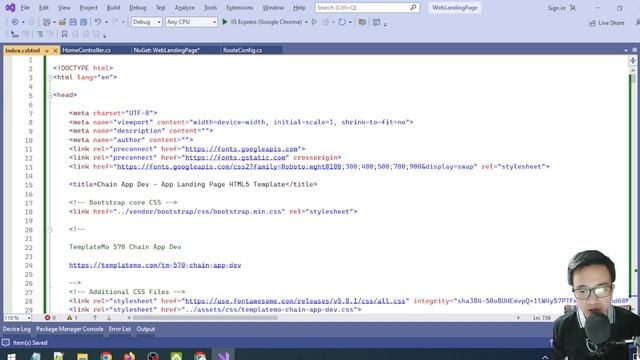Switch to NuGet: WebLandingPage tab
Screen dimensions: 640x360
tap(167, 50)
